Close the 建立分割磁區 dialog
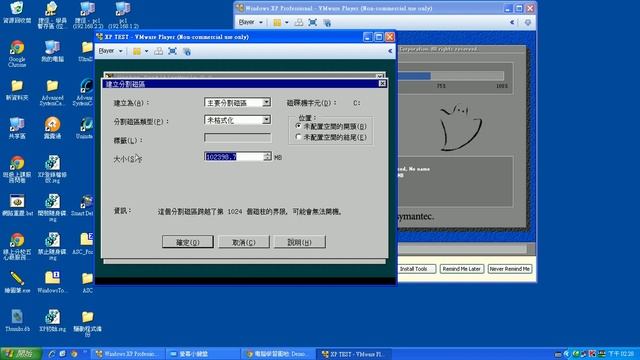640x360 pixels. pyautogui.click(x=382, y=83)
